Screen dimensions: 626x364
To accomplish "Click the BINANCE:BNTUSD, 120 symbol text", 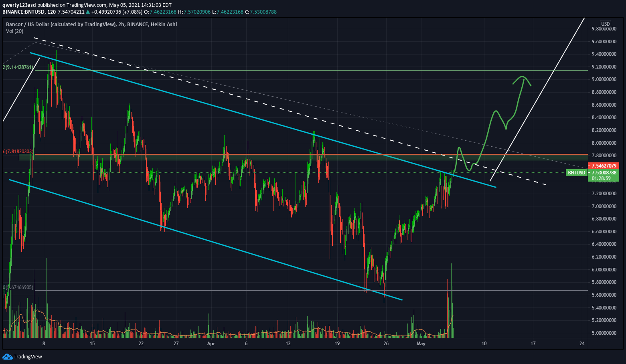I will pyautogui.click(x=29, y=12).
